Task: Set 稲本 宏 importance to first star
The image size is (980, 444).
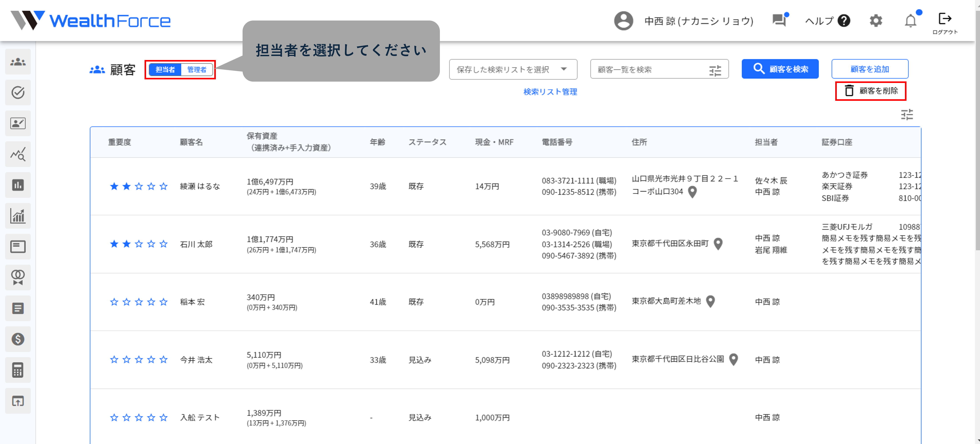Action: click(x=114, y=302)
